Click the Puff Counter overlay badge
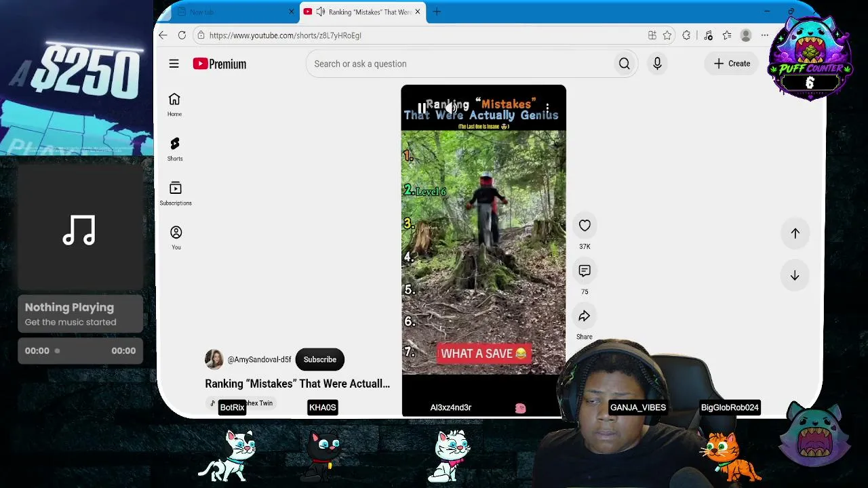The width and height of the screenshot is (868, 488). tap(810, 60)
